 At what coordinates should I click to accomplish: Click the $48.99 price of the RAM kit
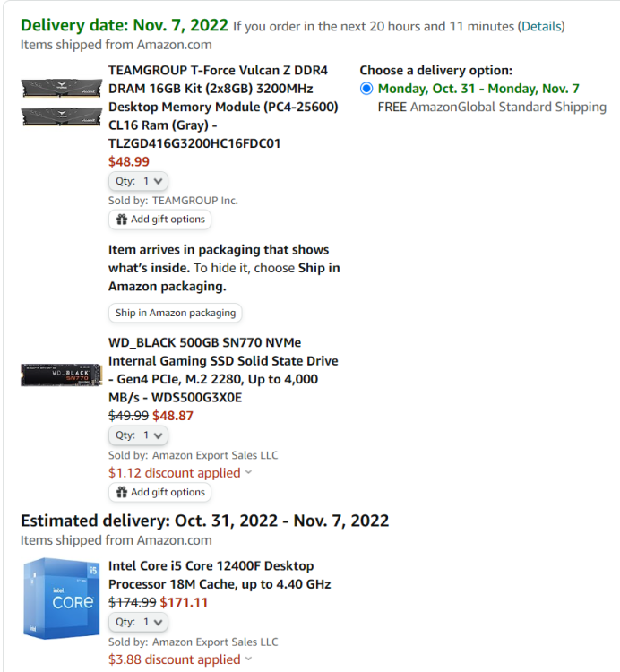(129, 162)
